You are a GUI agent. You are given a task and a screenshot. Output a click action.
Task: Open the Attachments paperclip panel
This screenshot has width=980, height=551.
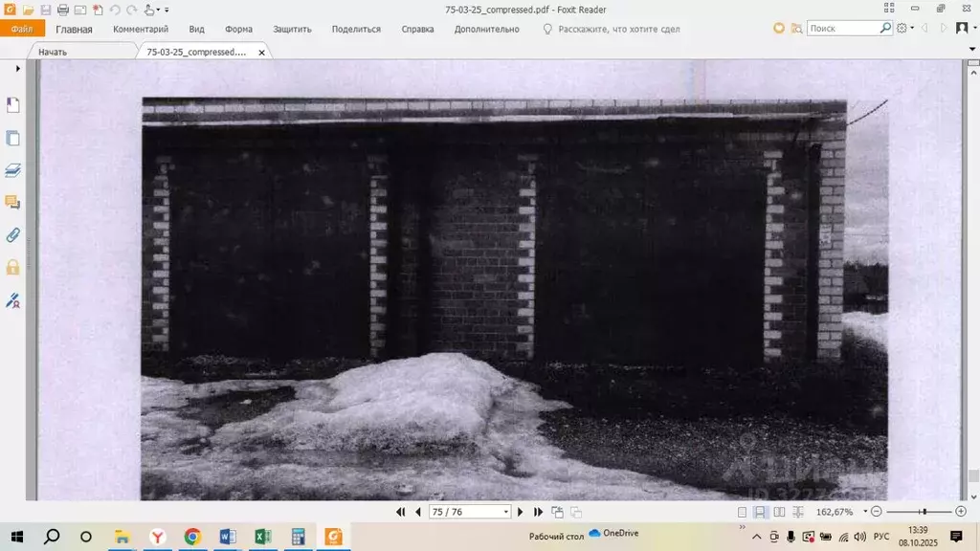[x=13, y=235]
